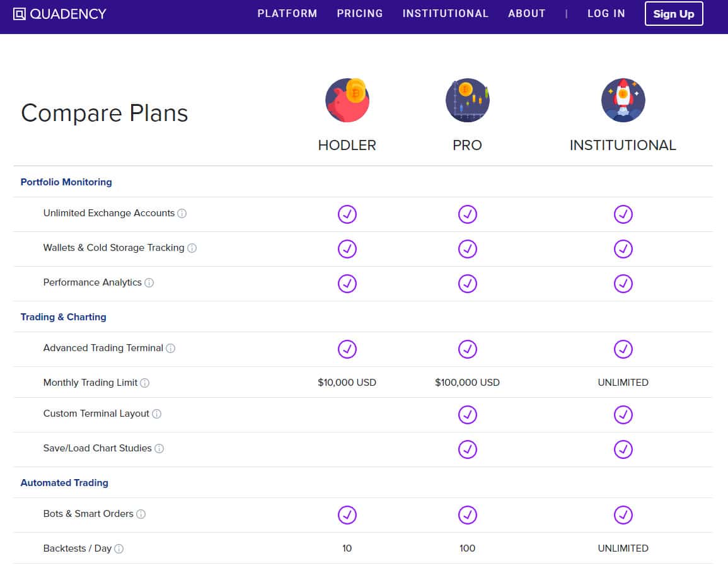The width and height of the screenshot is (728, 568).
Task: Click the HODLER piggy bank plan icon
Action: tap(347, 100)
